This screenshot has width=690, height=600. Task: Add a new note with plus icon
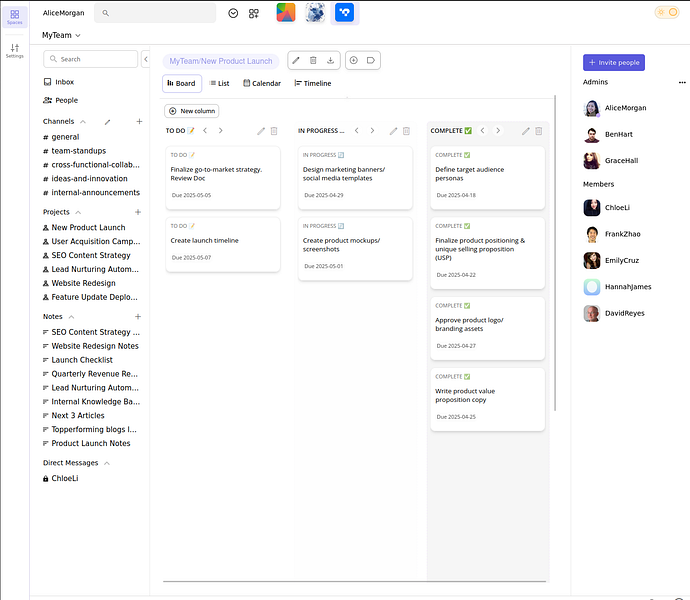[138, 317]
